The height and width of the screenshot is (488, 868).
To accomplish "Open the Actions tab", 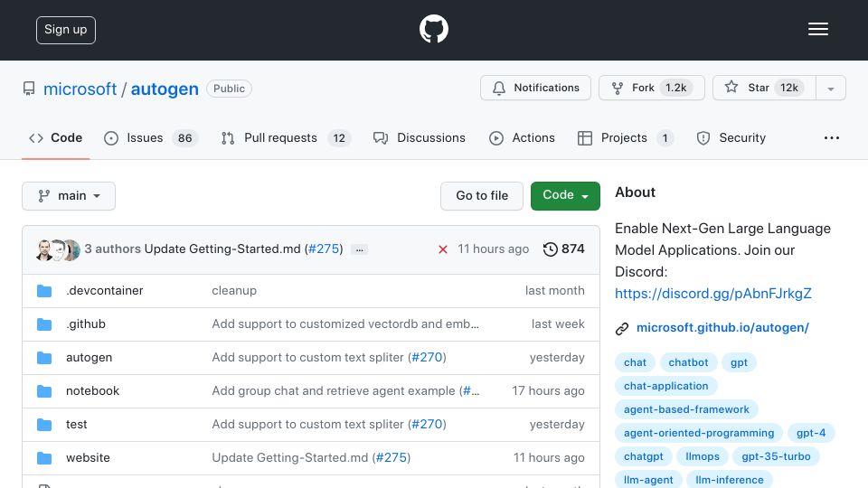I will click(522, 137).
